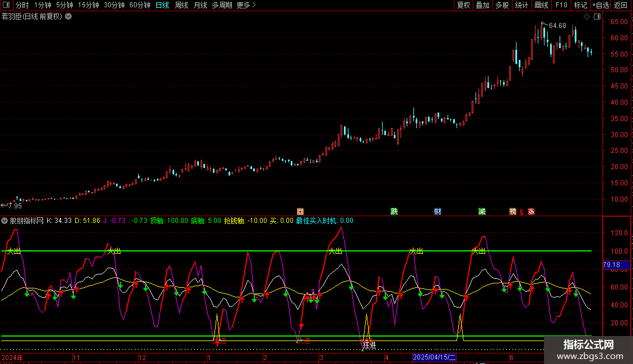The image size is (633, 364).
Task: Open the 多股 multi-stock view
Action: tap(502, 5)
